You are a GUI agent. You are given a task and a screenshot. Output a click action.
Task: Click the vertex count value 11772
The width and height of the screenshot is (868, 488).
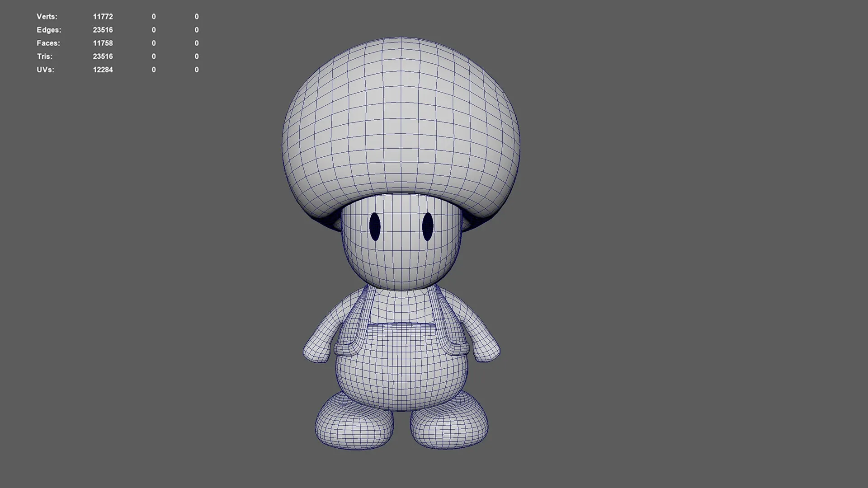(103, 17)
